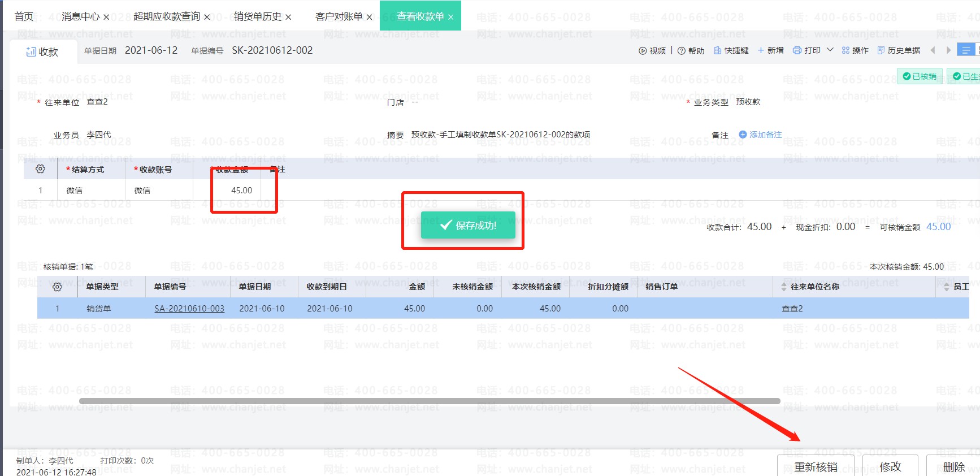
Task: Click the 本次核销金额 column header
Action: click(536, 287)
